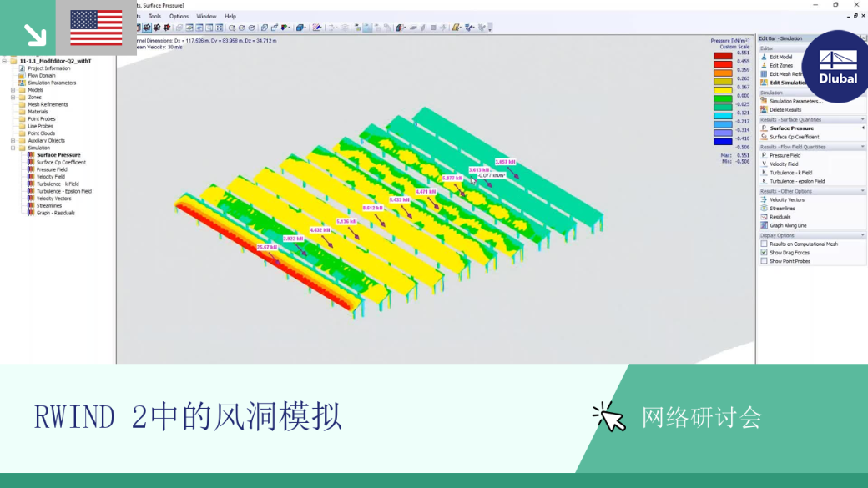The image size is (868, 488).
Task: Click the Velocity Vectors icon in Edit Bar
Action: (764, 199)
